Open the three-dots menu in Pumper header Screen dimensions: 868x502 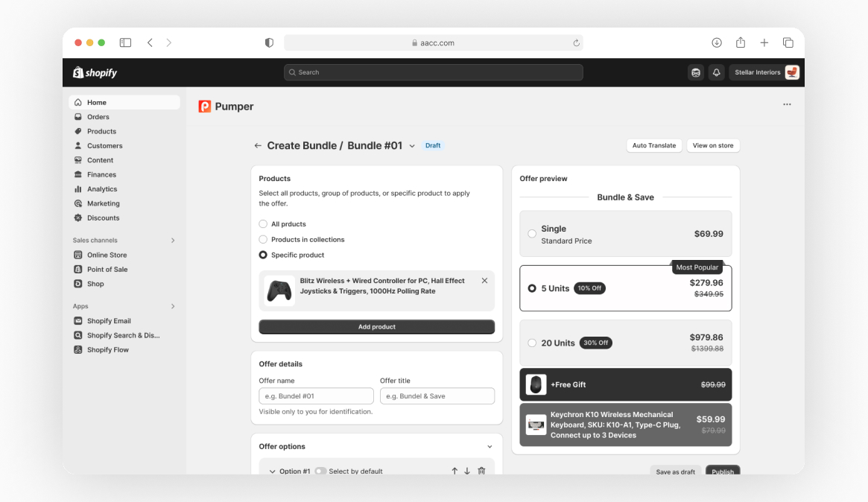pyautogui.click(x=787, y=104)
